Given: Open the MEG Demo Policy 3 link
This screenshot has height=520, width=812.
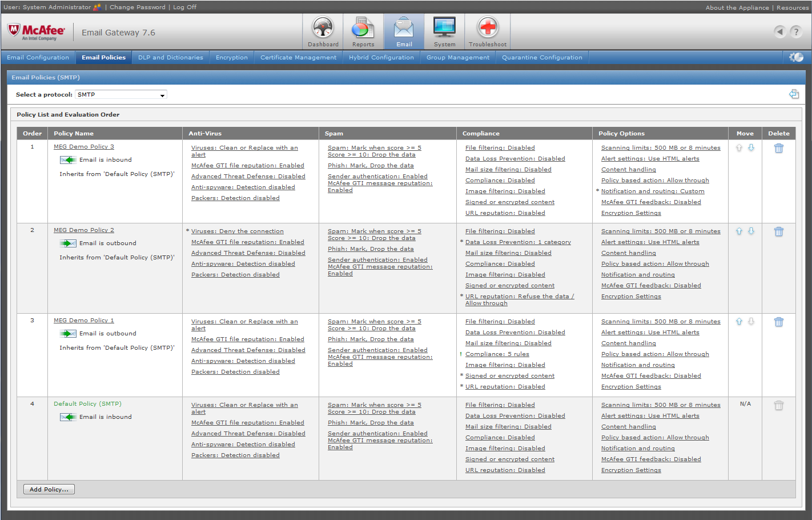Looking at the screenshot, I should pyautogui.click(x=84, y=147).
